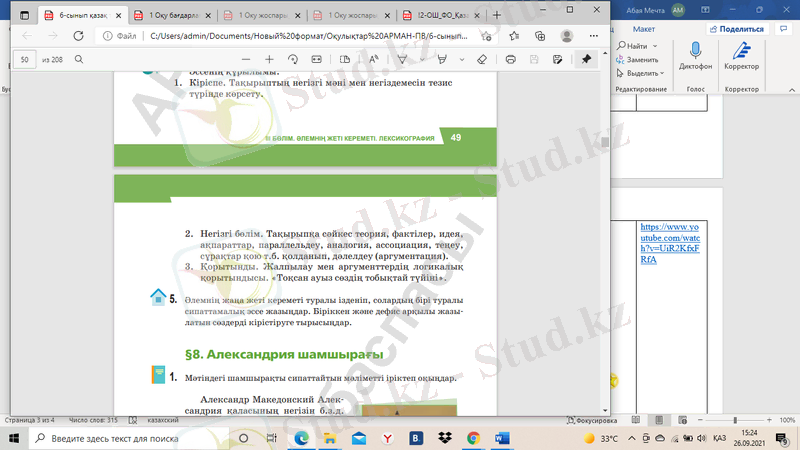The image size is (800, 450).
Task: Adjust the Word zoom slider
Action: click(x=737, y=421)
